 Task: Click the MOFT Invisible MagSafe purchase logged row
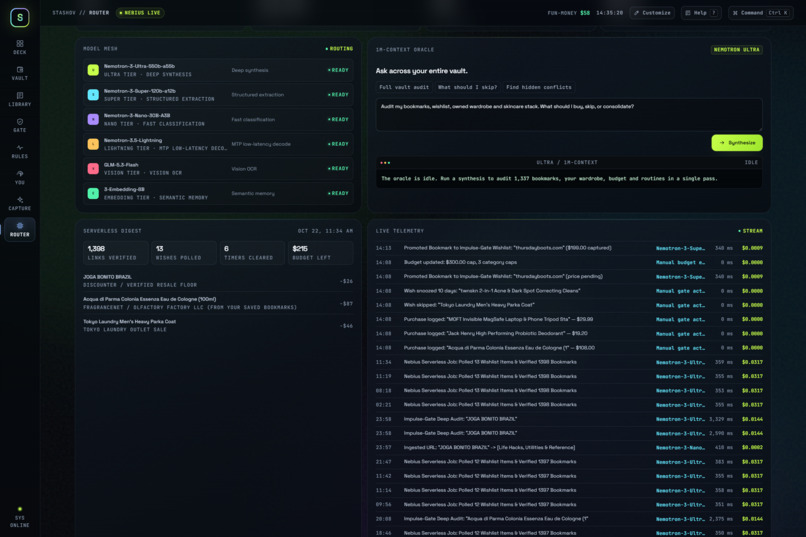569,319
